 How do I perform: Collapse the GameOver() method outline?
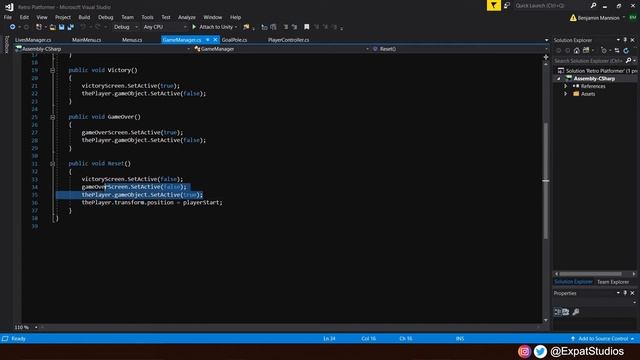click(53, 117)
